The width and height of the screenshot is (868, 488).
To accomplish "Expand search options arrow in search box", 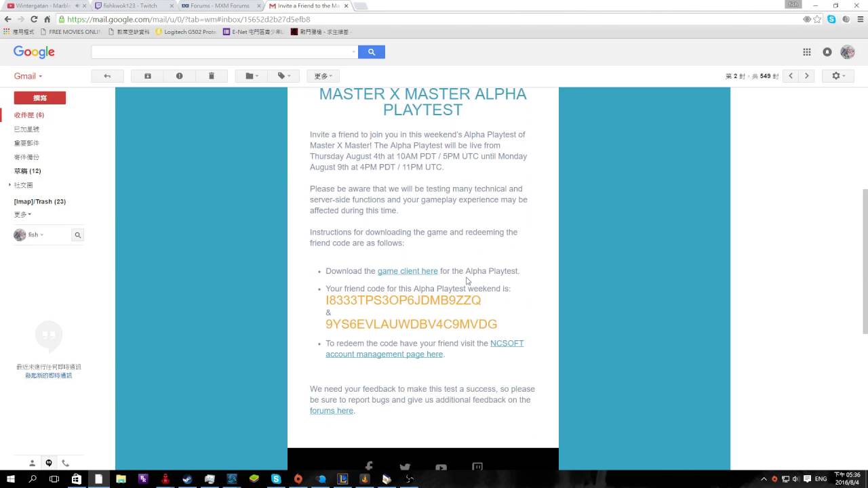I will (x=353, y=52).
